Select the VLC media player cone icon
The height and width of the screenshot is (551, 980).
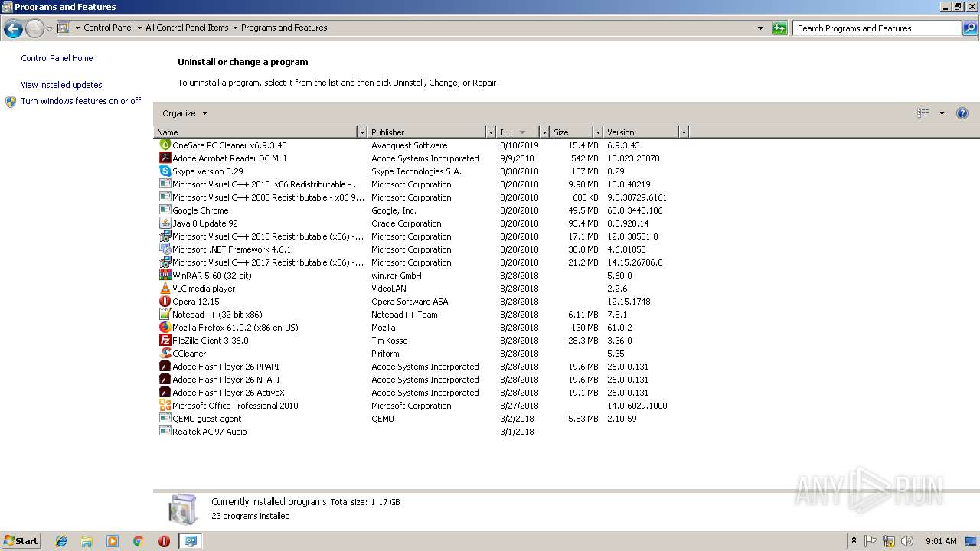point(165,288)
